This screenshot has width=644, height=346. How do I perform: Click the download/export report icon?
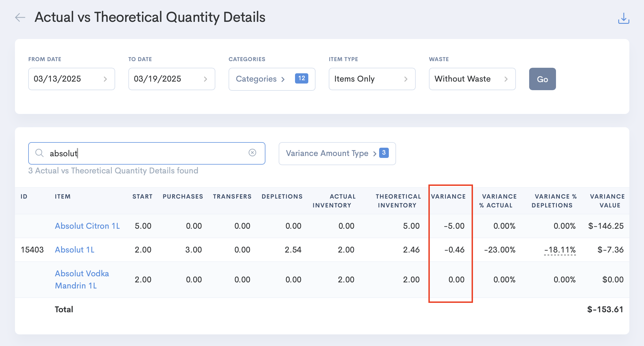click(624, 18)
